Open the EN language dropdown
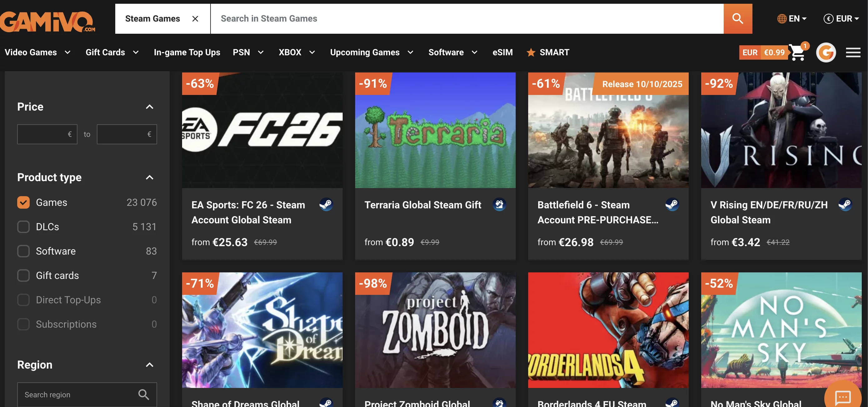868x407 pixels. (x=792, y=18)
